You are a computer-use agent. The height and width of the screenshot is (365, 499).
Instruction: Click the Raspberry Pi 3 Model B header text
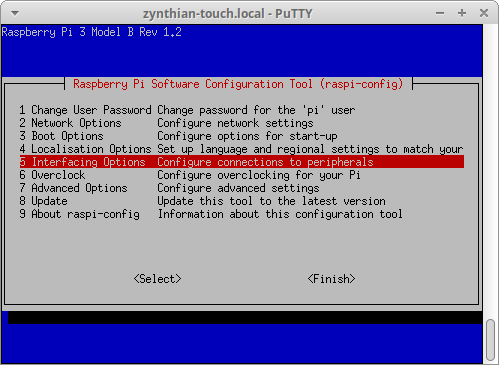92,32
